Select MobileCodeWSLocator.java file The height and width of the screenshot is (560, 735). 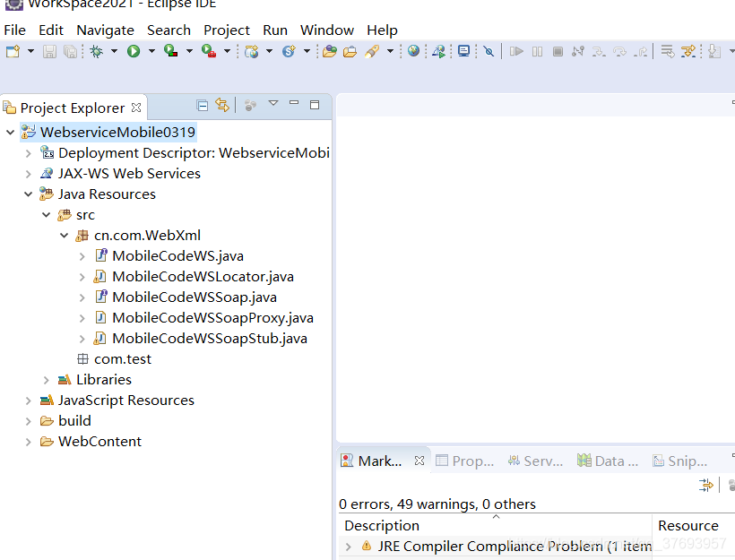(x=203, y=277)
